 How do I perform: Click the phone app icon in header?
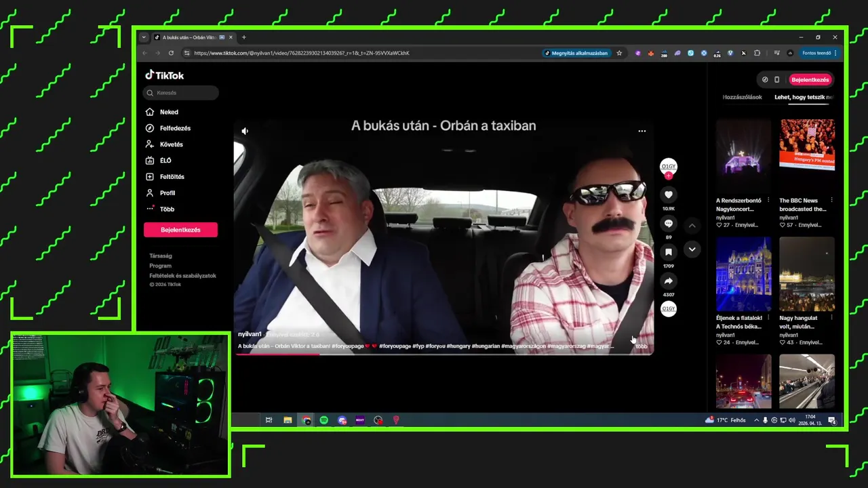777,79
